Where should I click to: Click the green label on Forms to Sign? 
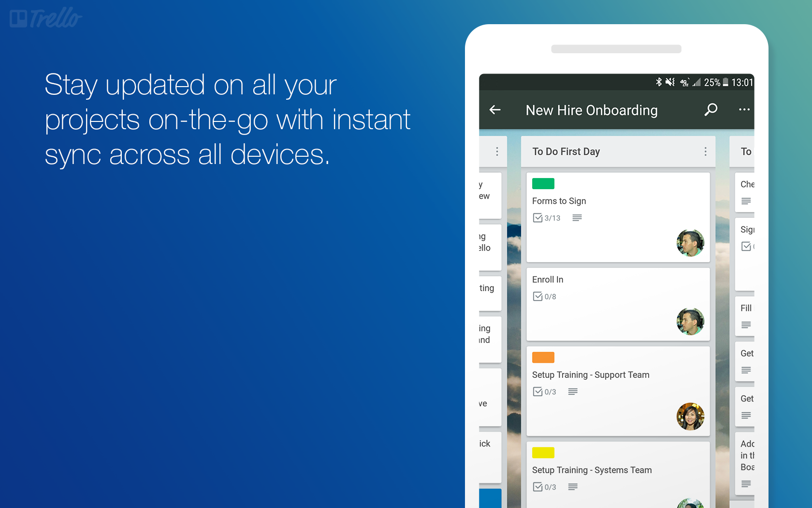543,184
